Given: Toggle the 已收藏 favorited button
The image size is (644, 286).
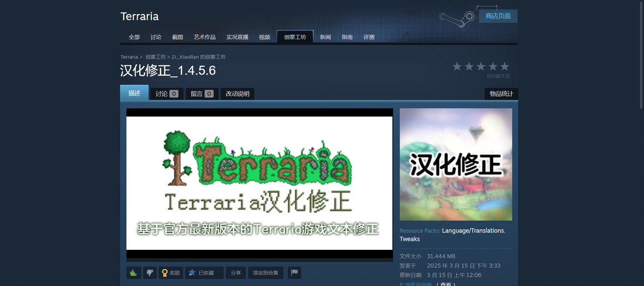Looking at the screenshot, I should pos(204,273).
